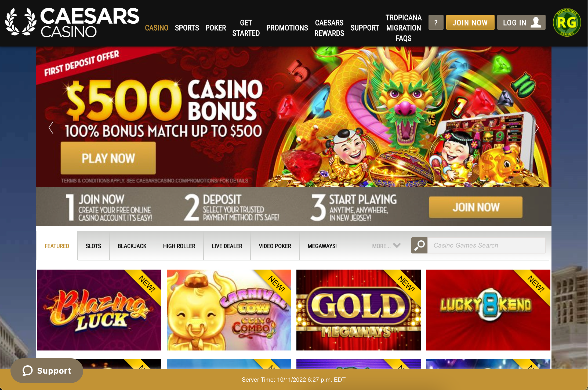Click the user silhouette in Log In
588x390 pixels.
coord(536,22)
